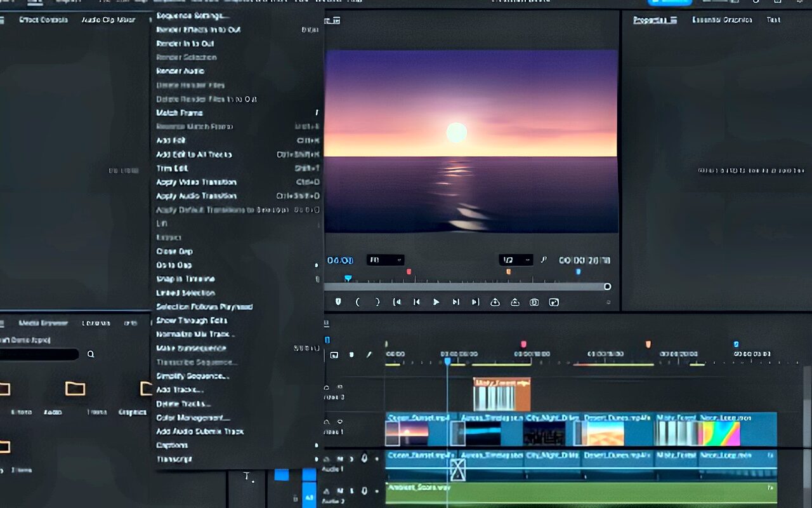This screenshot has height=508, width=812.
Task: Click the red marker on the Timeline ruler
Action: click(x=523, y=344)
